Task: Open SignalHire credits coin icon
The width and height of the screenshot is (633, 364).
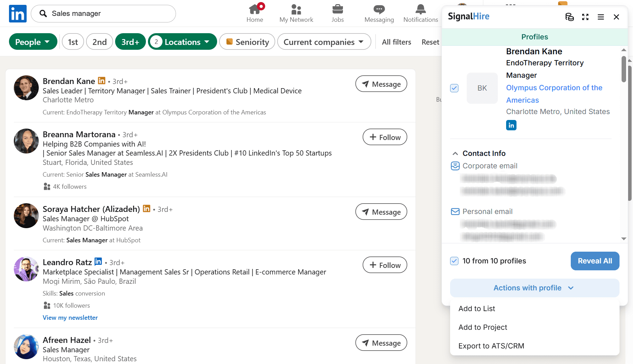Action: coord(569,17)
